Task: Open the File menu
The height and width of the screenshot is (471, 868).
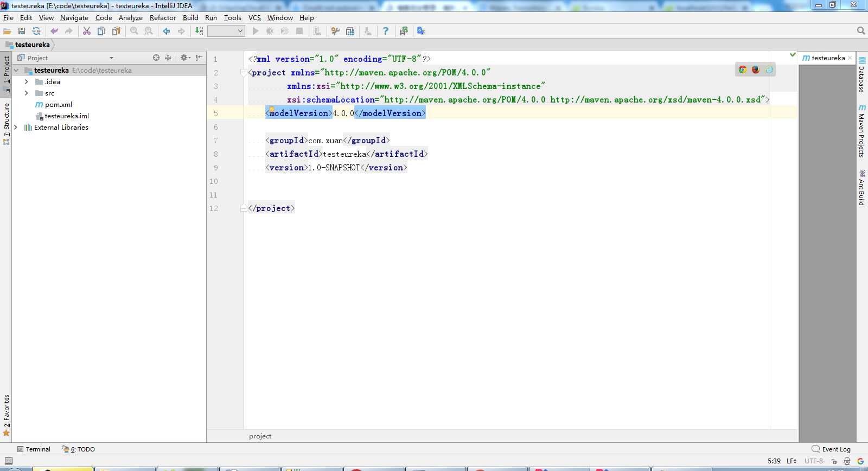Action: (x=8, y=18)
